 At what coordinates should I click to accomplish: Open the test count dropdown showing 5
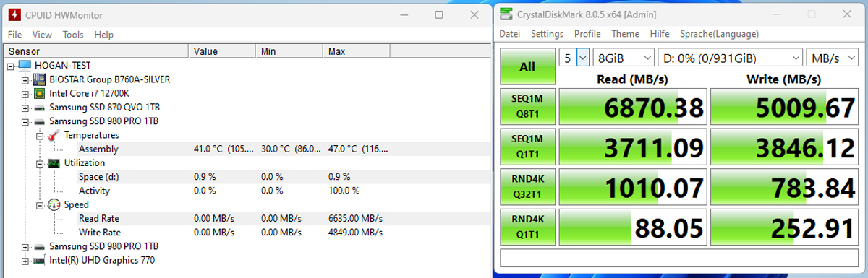pos(575,57)
